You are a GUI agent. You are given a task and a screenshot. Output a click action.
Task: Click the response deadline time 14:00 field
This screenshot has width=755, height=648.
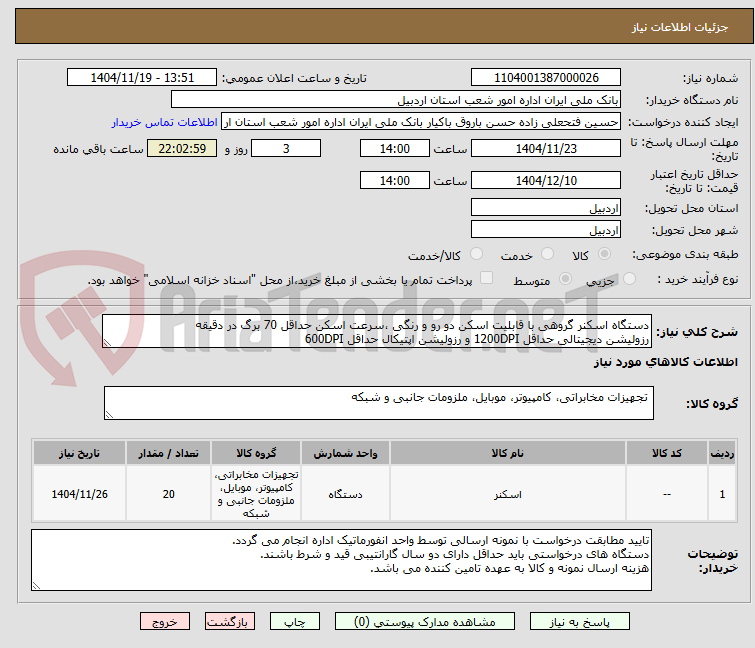point(394,148)
